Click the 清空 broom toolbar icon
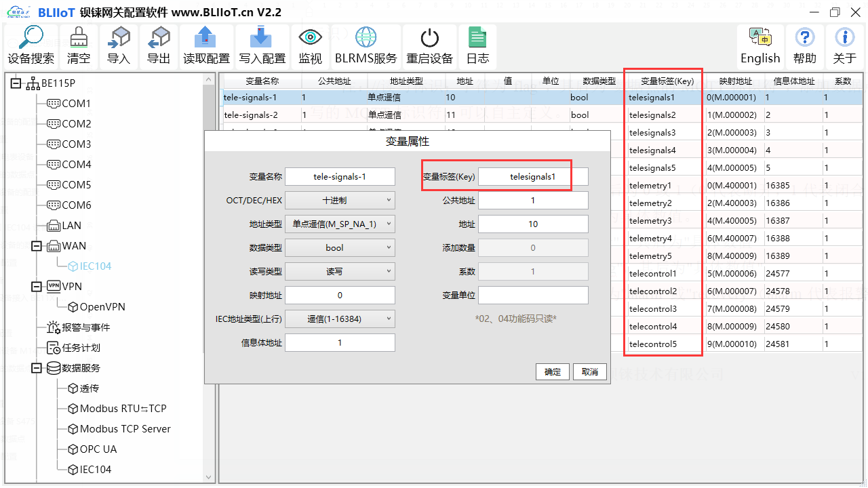The width and height of the screenshot is (868, 488). point(79,37)
